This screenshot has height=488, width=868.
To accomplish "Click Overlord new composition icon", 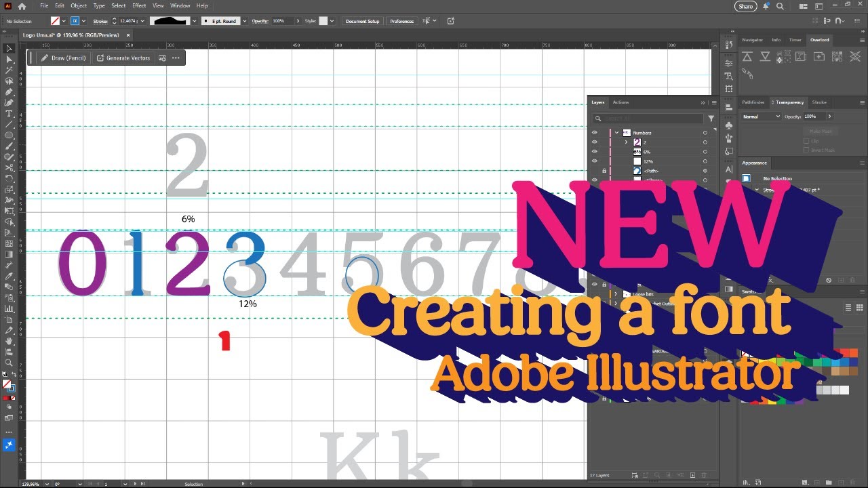I will (818, 57).
